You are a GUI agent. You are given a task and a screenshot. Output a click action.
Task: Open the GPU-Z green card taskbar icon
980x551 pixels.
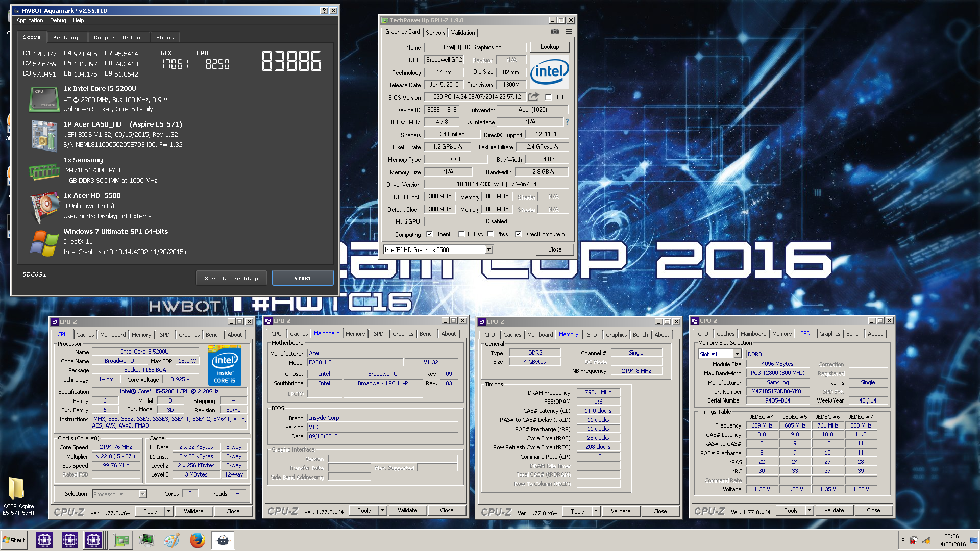[x=121, y=540]
